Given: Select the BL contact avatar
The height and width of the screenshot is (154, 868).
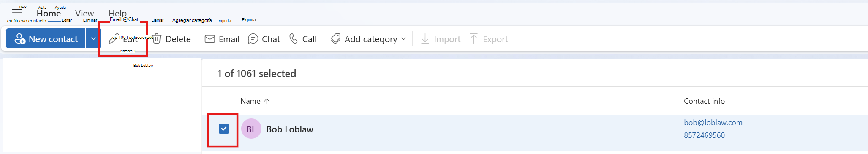Looking at the screenshot, I should (251, 129).
